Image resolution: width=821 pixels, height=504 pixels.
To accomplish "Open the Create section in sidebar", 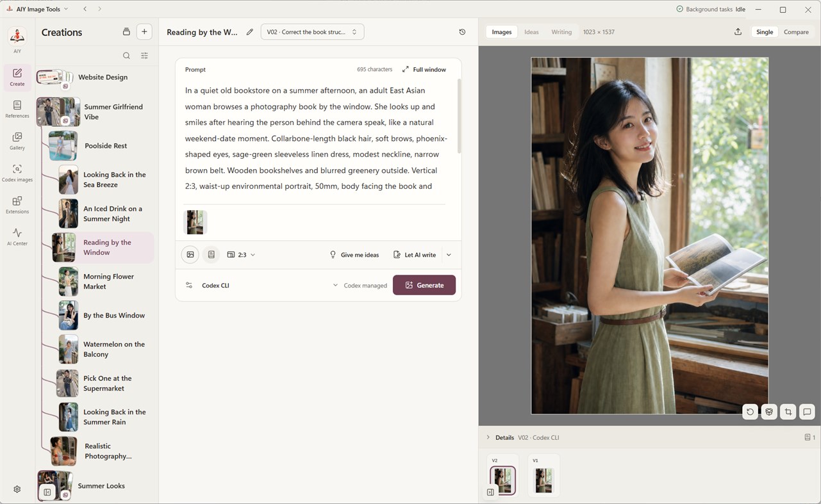I will pos(17,77).
